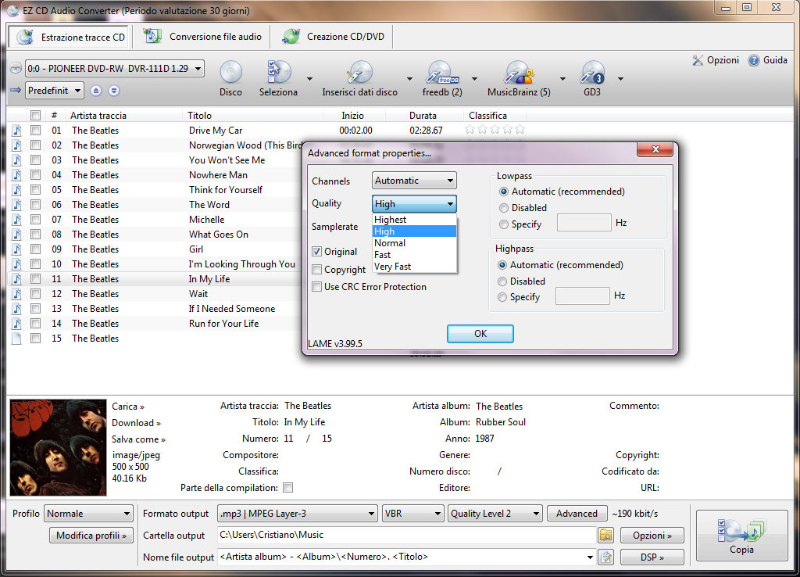
Task: Click the Rubber Soul album cover thumbnail
Action: tap(55, 447)
